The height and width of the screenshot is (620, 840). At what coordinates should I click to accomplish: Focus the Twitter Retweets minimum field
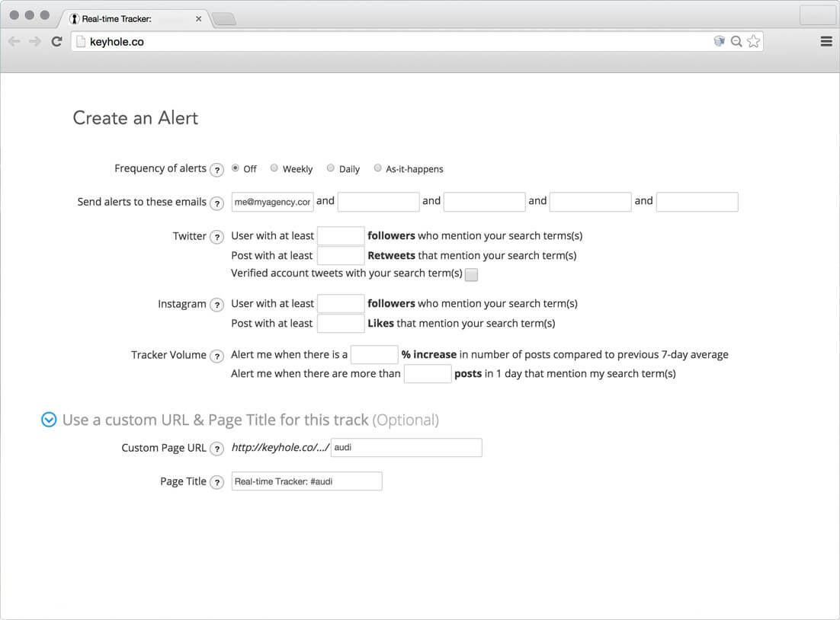point(341,255)
